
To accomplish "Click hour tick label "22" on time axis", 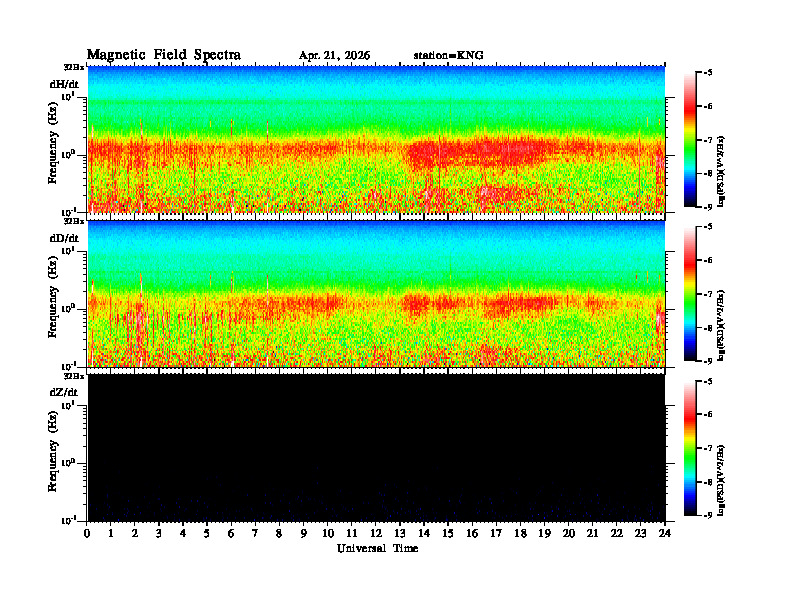I will click(x=617, y=534).
